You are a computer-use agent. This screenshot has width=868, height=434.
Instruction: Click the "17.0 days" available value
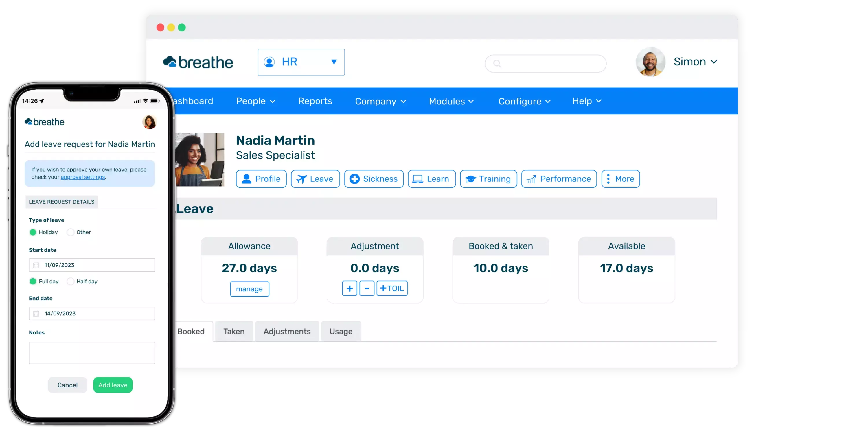(626, 268)
